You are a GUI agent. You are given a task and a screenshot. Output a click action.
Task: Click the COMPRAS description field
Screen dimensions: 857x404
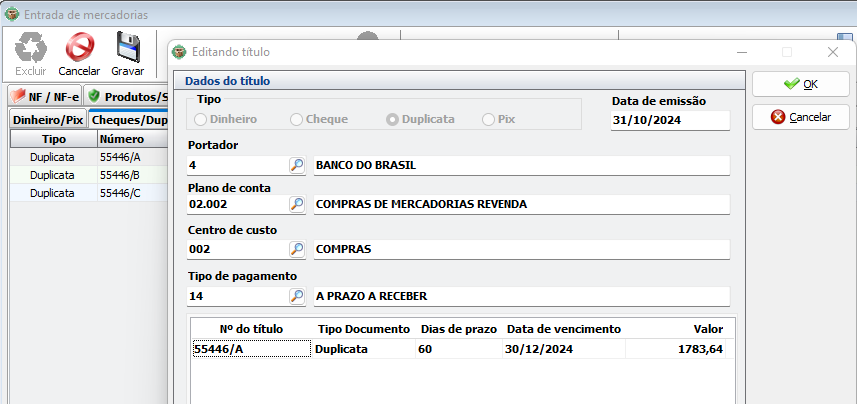(521, 249)
